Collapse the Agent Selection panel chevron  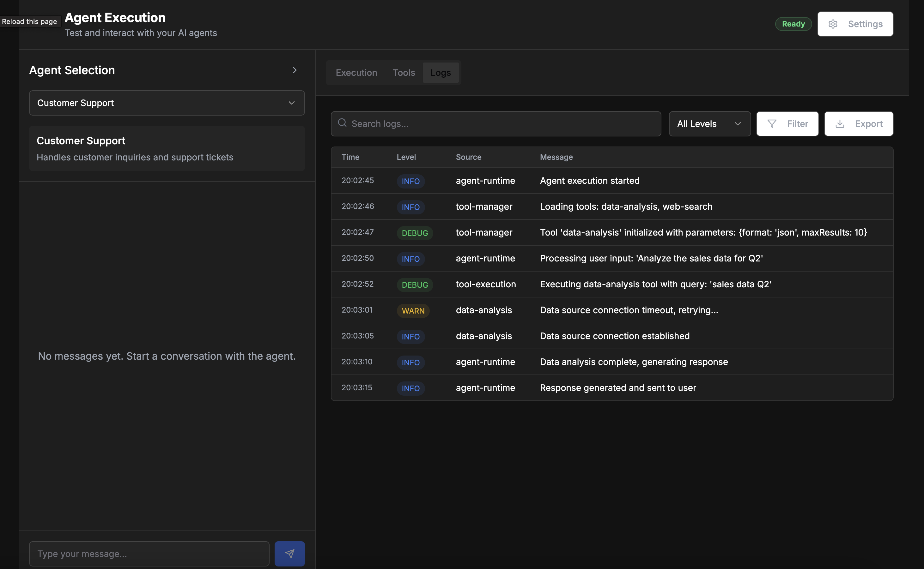point(295,70)
